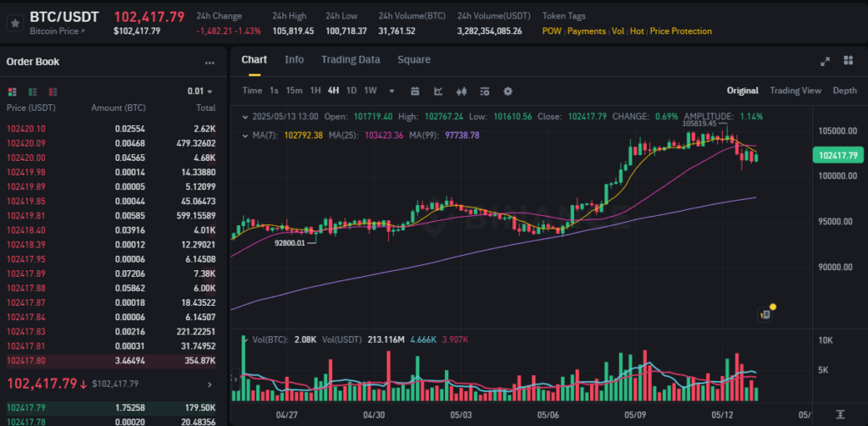Expand chart to fullscreen
This screenshot has width=868, height=426.
point(825,61)
